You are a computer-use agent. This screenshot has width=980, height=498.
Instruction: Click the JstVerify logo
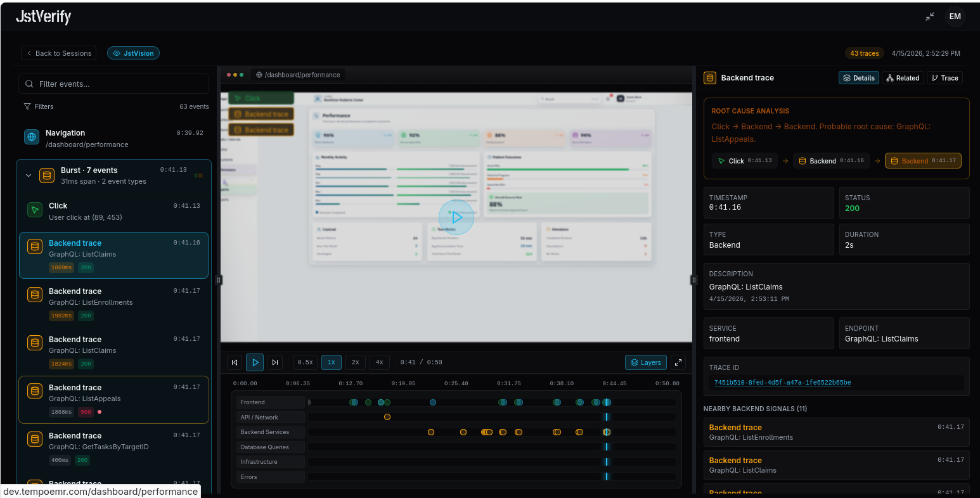click(x=44, y=16)
